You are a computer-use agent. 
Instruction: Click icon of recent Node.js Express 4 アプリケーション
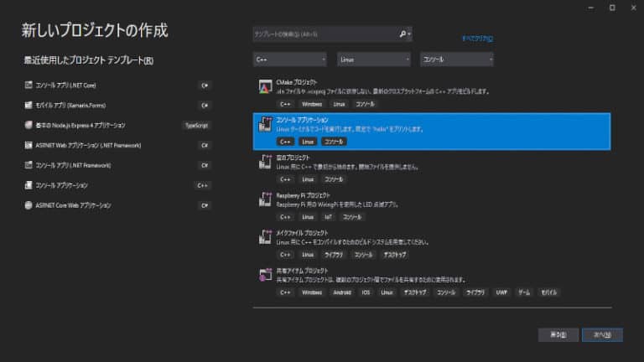(x=29, y=125)
